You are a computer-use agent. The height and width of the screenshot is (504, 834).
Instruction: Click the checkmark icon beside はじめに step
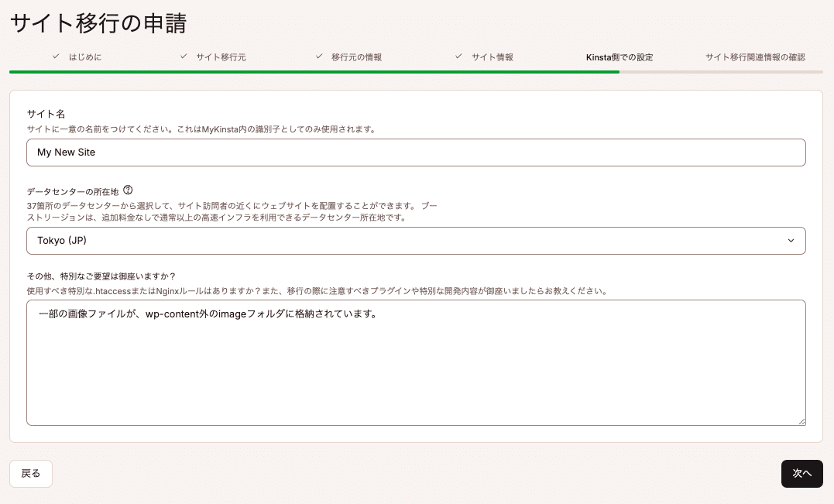[56, 57]
